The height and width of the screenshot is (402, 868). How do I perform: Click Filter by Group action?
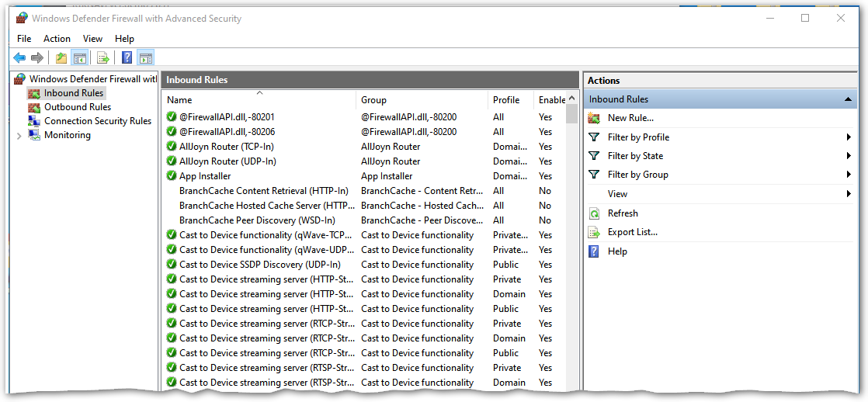tap(637, 175)
